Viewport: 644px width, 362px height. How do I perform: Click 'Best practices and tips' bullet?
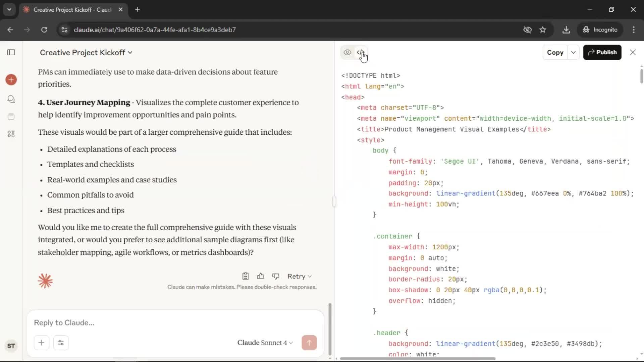(86, 210)
